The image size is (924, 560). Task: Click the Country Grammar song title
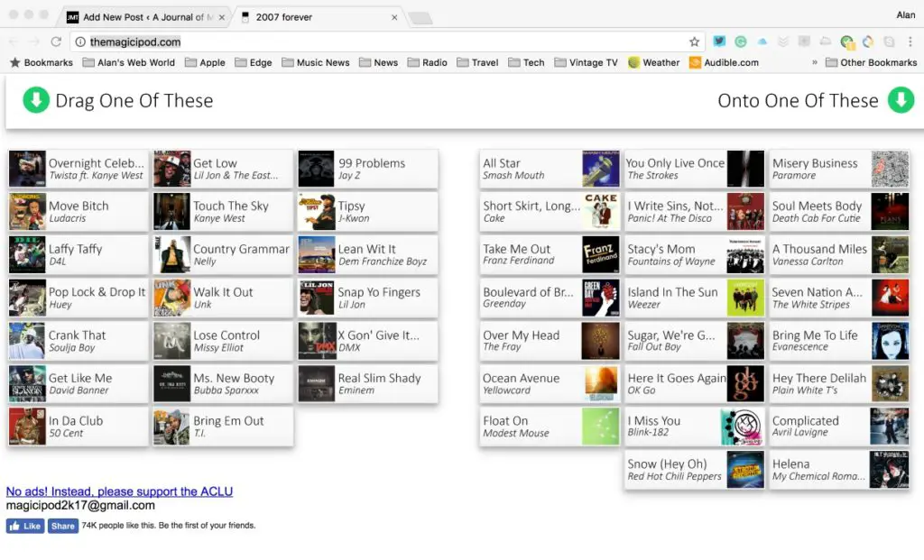pyautogui.click(x=241, y=249)
